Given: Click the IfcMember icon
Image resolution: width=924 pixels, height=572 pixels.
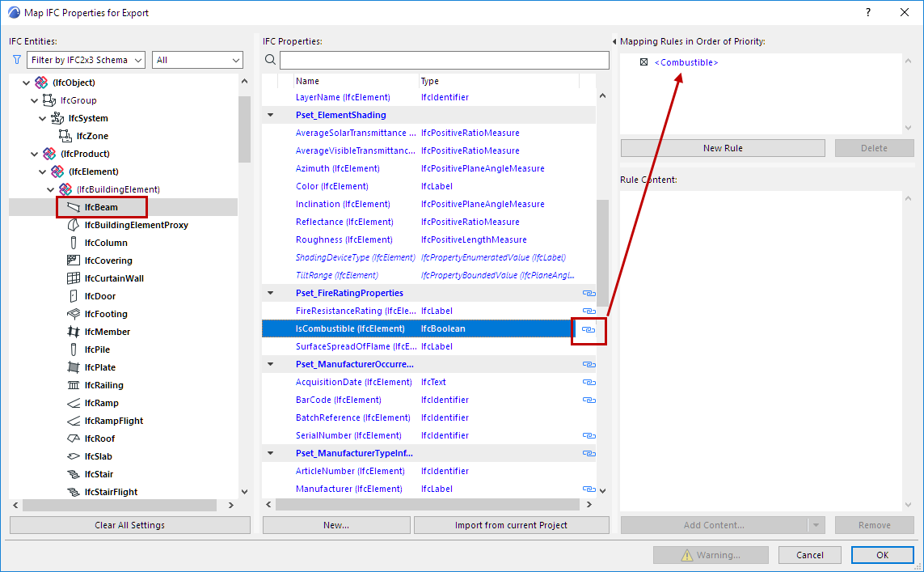Looking at the screenshot, I should (x=73, y=332).
